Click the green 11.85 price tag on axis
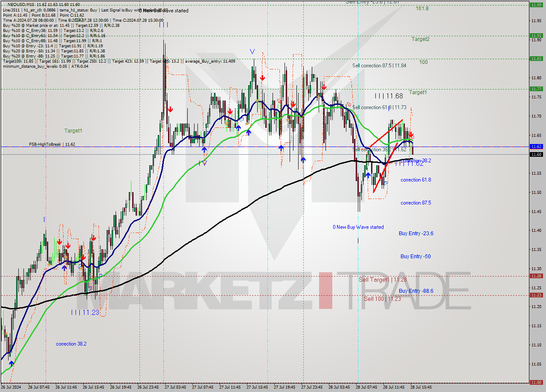This screenshot has width=546, height=392. 536,59
